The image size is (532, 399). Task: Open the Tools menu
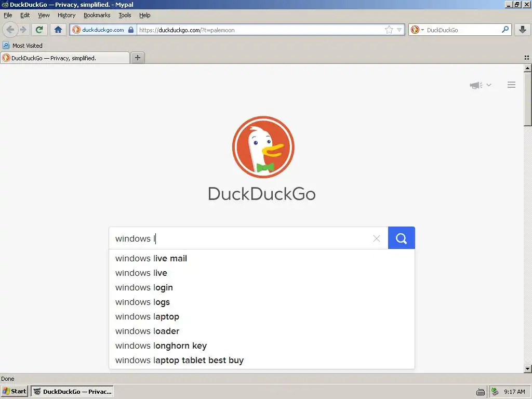pyautogui.click(x=125, y=15)
